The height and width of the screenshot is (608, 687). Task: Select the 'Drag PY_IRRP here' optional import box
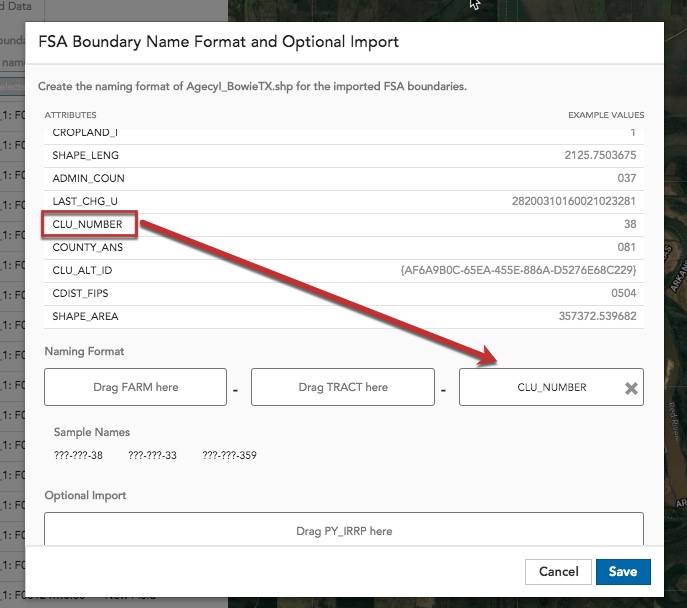click(343, 531)
